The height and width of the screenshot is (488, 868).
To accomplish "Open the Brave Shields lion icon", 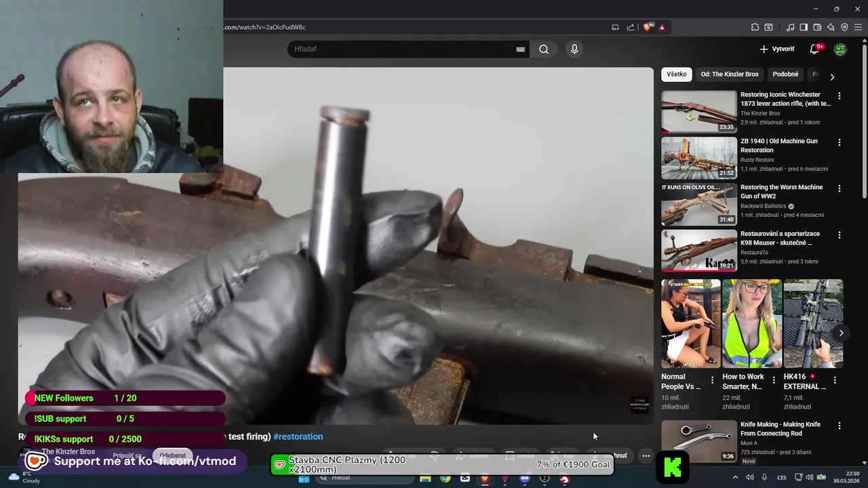I will pos(648,27).
